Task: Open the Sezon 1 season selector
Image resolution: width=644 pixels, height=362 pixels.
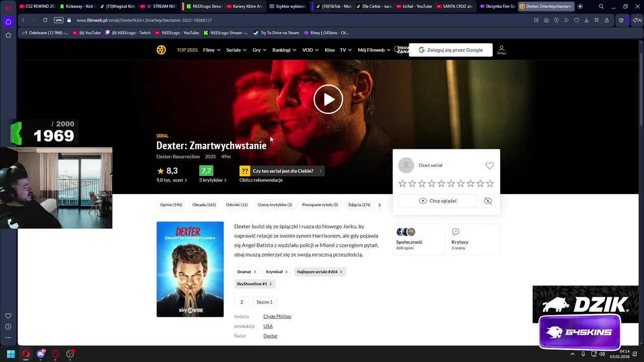Action: click(265, 302)
